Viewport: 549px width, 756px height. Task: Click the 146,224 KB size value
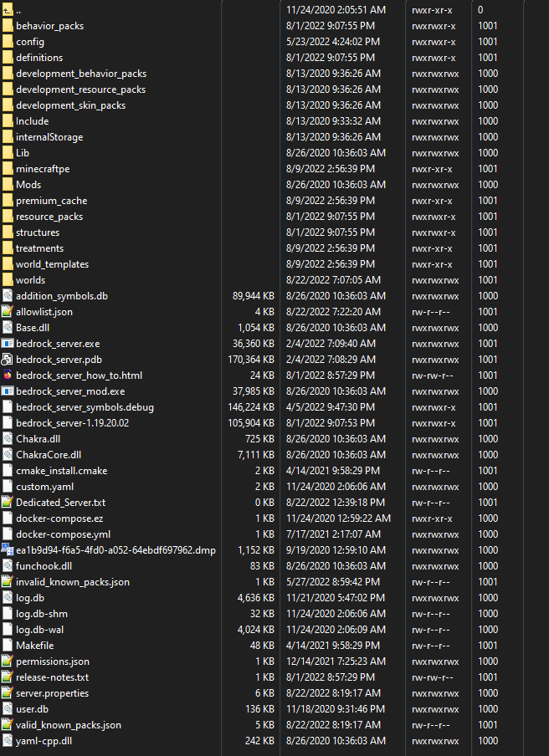[251, 407]
